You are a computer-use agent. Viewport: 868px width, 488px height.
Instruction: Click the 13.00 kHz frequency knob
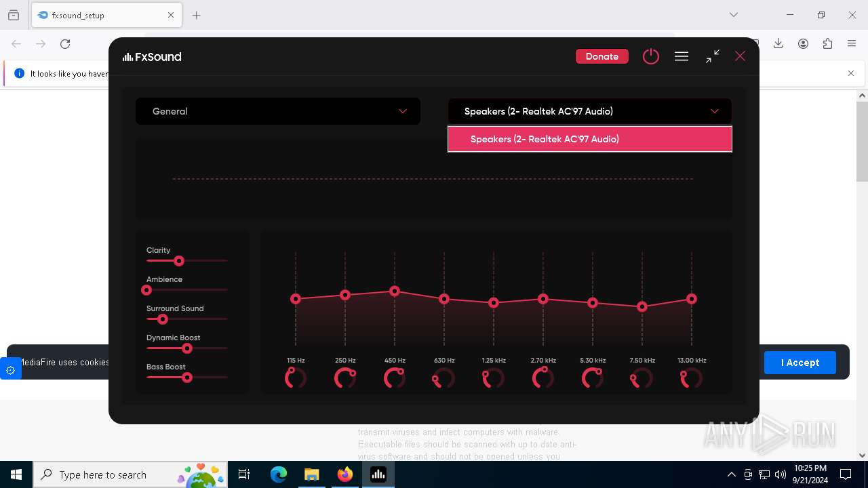point(692,378)
